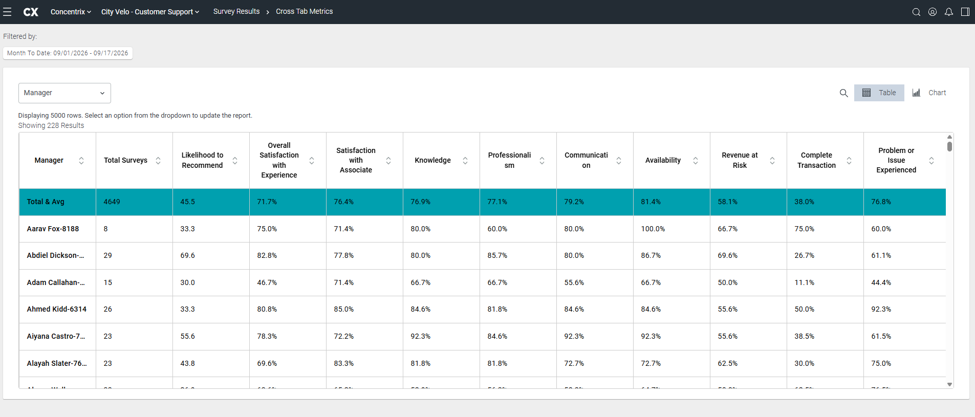
Task: Sort by Overall Satisfaction with Experience column
Action: (x=312, y=160)
